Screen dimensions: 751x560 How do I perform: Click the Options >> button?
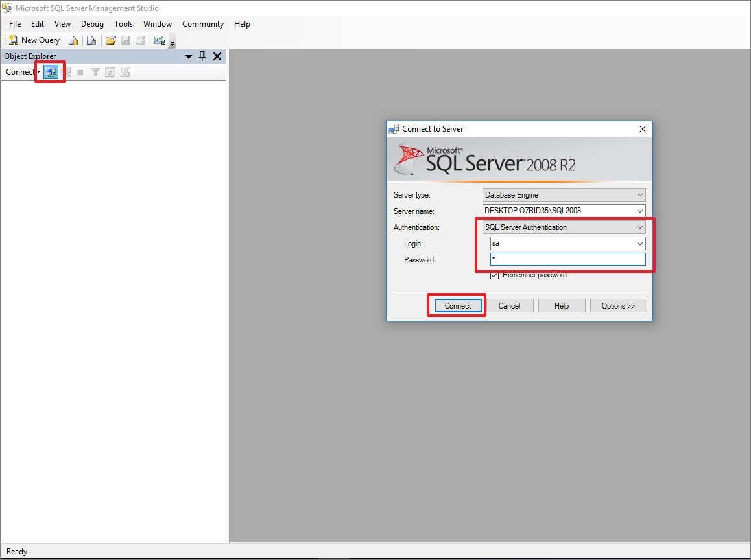618,306
